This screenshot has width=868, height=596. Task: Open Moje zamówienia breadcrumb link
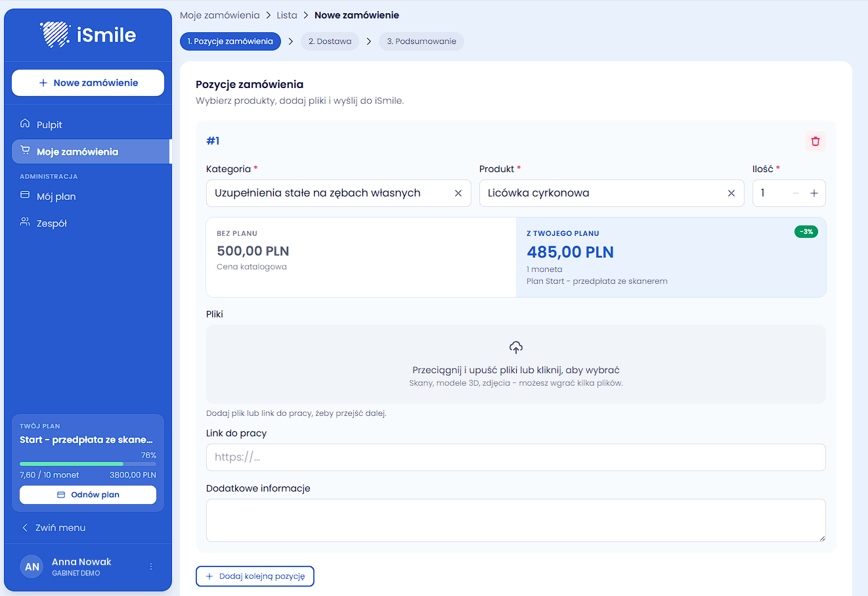220,15
